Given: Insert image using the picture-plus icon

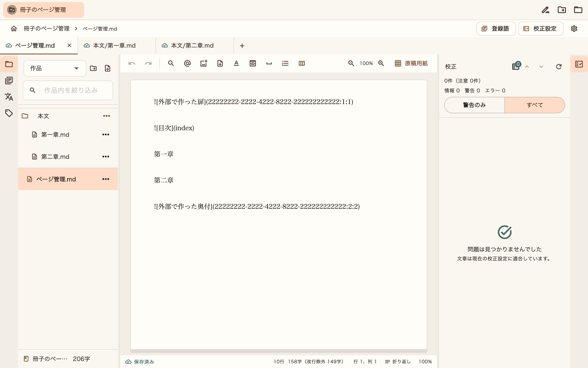Looking at the screenshot, I should point(204,64).
